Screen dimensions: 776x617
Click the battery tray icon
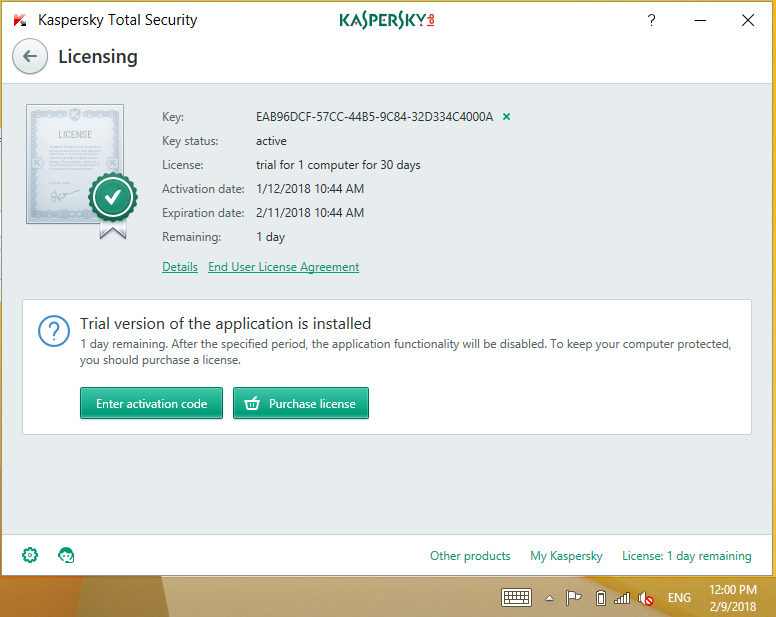tap(600, 598)
